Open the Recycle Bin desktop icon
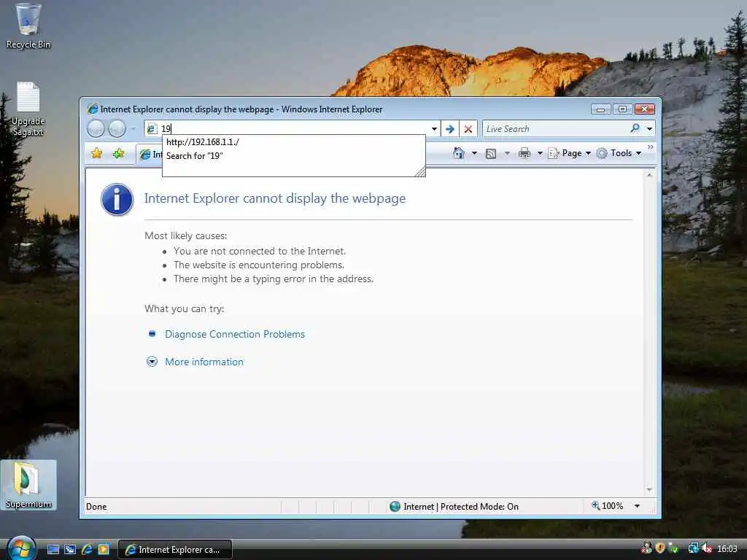 (x=28, y=26)
